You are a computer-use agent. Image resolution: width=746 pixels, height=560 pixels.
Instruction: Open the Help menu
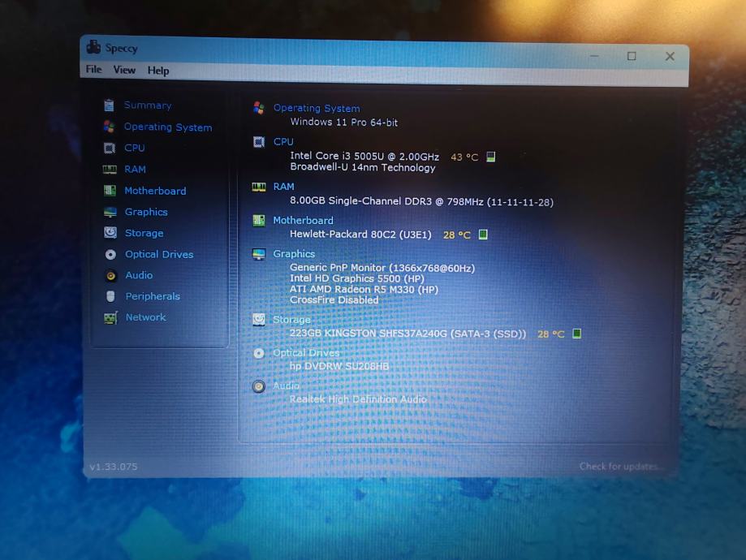pos(158,71)
